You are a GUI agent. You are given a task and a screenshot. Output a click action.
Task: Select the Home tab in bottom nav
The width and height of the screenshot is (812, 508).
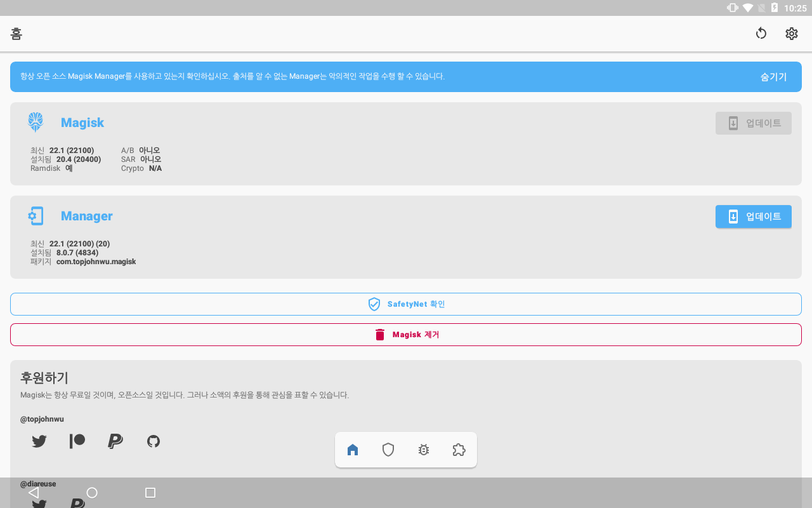(x=353, y=450)
